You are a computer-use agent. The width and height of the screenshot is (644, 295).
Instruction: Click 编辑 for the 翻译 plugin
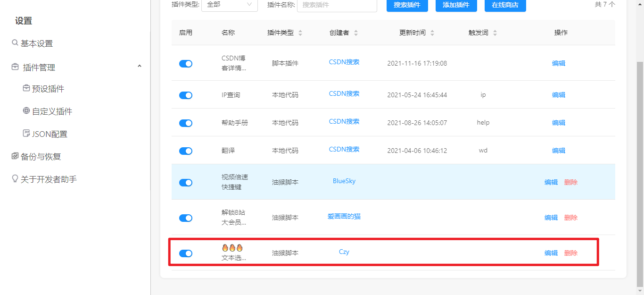559,151
